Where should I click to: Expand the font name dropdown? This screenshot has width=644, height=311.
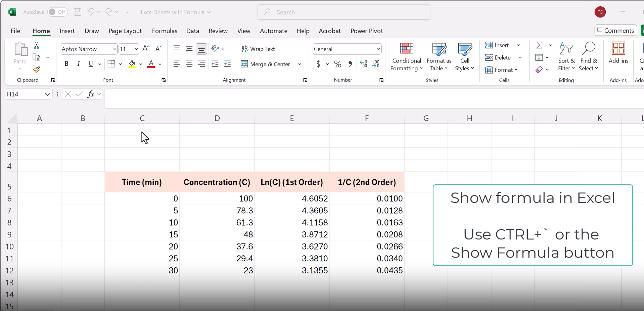[114, 49]
